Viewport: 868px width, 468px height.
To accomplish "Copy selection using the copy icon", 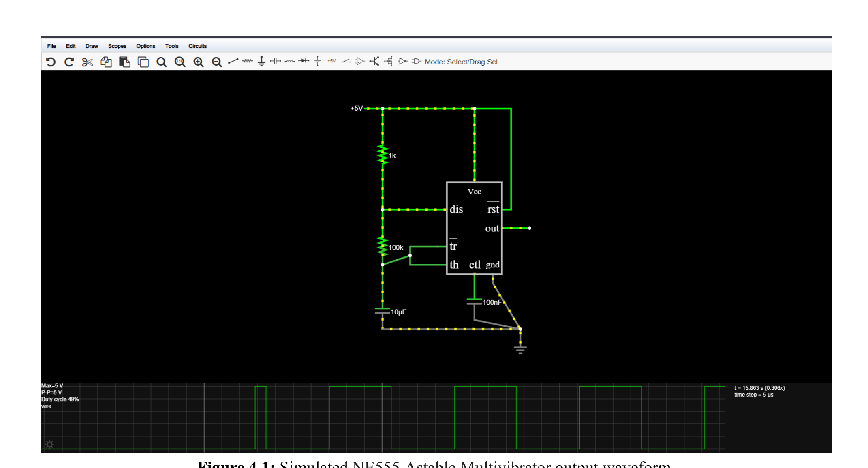I will pyautogui.click(x=106, y=62).
